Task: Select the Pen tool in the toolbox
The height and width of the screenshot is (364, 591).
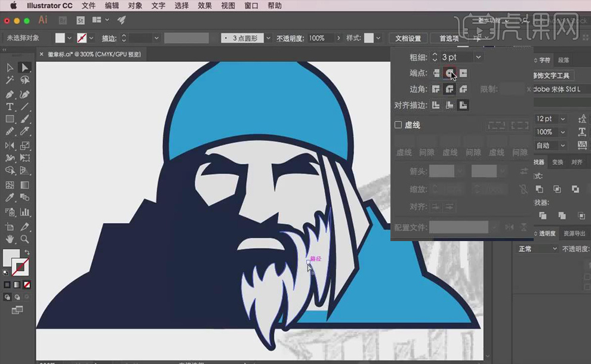Action: 10,94
